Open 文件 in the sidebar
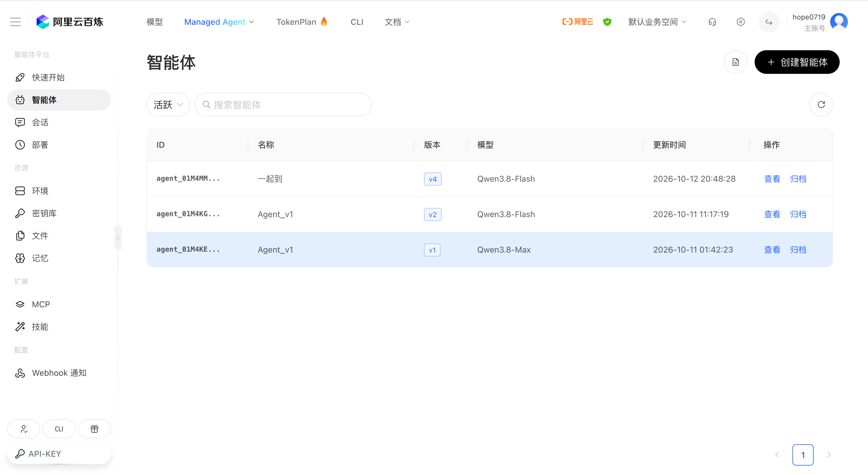This screenshot has width=868, height=475. 59,236
